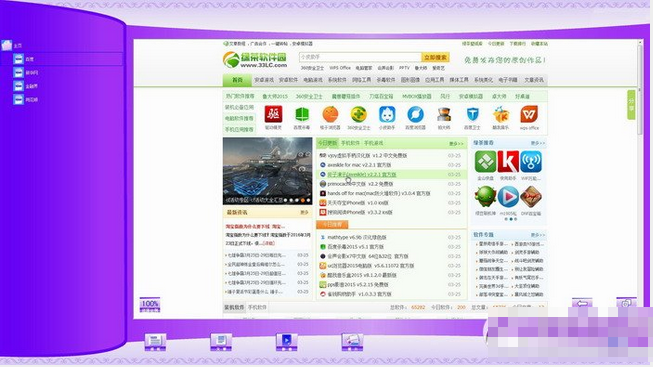Click the red K 快用助手 icon
Image resolution: width=653 pixels, height=367 pixels.
pyautogui.click(x=508, y=162)
